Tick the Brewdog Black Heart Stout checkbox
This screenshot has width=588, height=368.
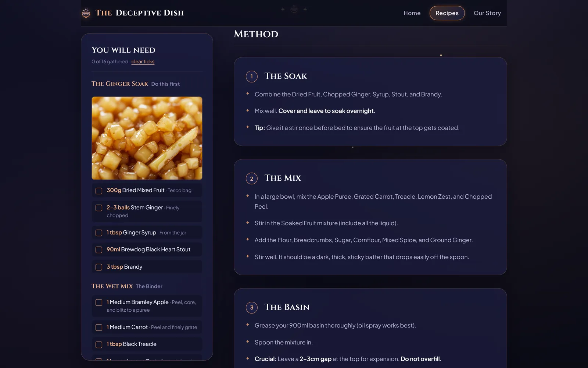click(99, 250)
